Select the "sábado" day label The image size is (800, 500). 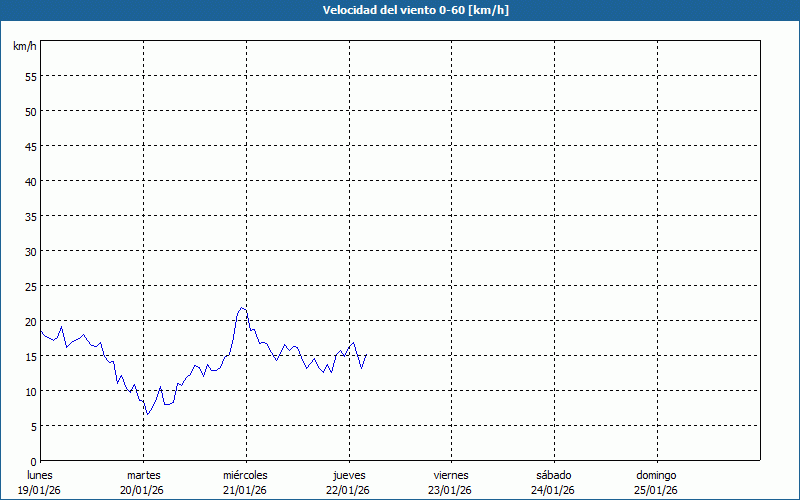554,475
